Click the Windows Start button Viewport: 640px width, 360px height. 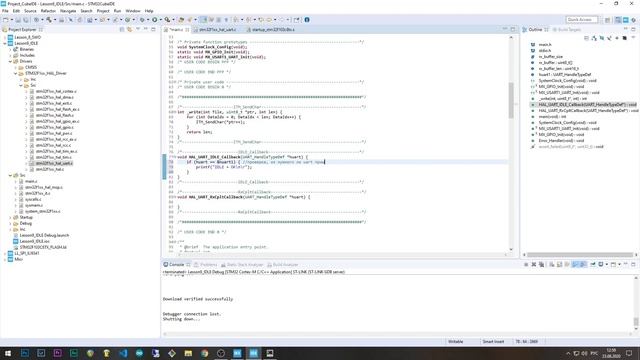[x=8, y=353]
